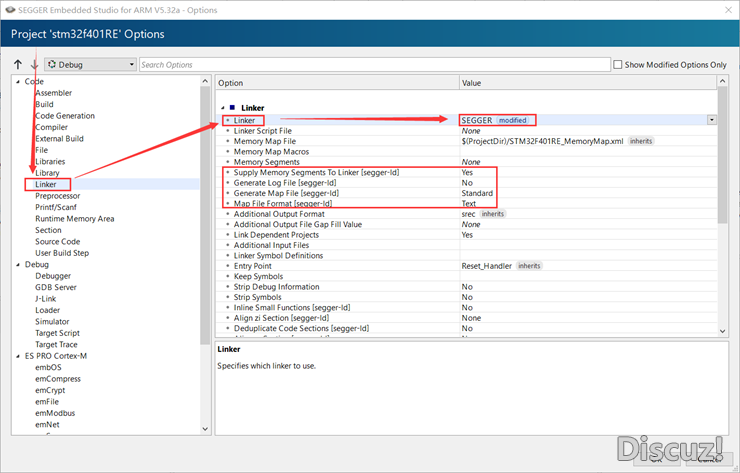Screen dimensions: 740x473
Task: Select the Linker category in tree
Action: pyautogui.click(x=46, y=185)
